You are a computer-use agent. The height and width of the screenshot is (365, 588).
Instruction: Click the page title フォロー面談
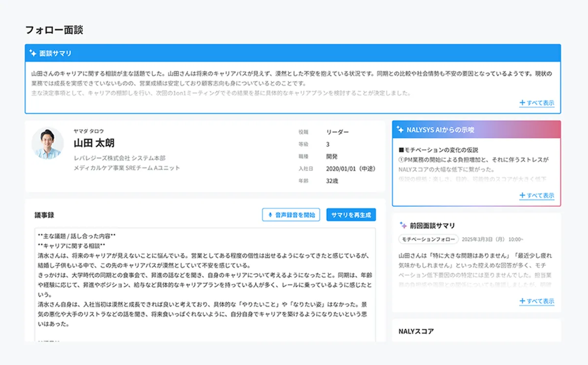click(x=54, y=30)
